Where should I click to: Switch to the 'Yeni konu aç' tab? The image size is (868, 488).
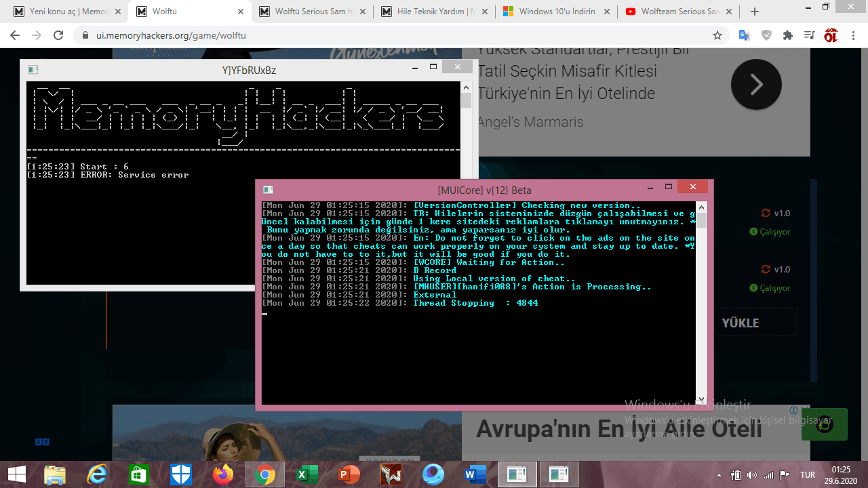[66, 12]
